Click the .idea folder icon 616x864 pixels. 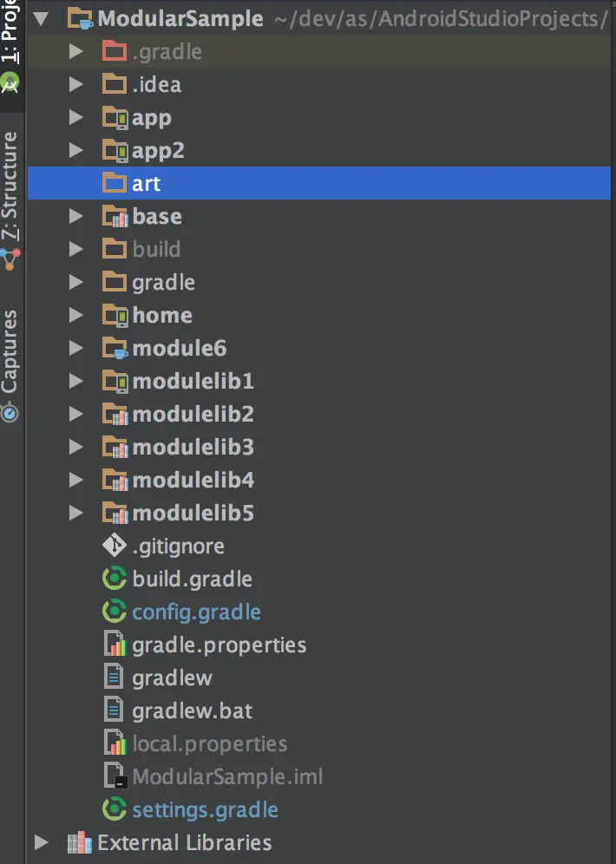pos(115,84)
